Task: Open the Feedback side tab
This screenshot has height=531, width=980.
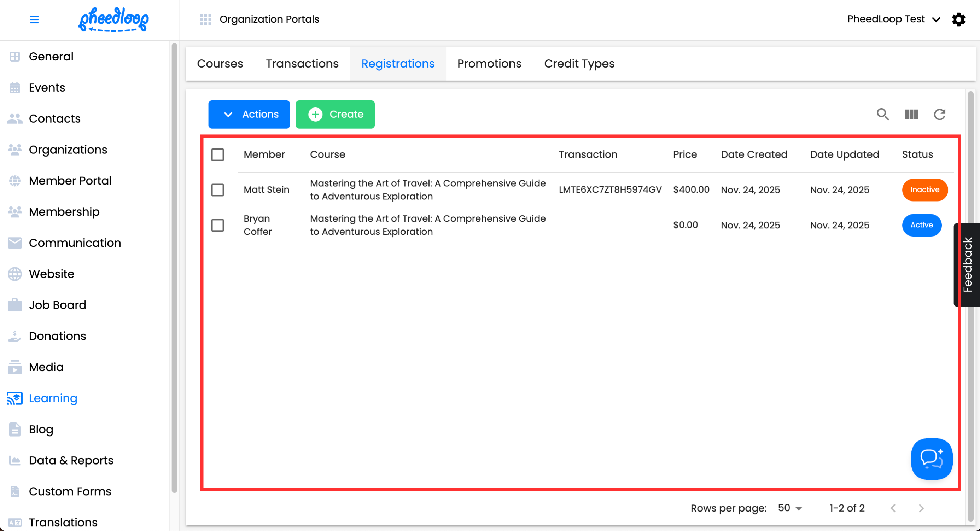Action: (968, 265)
